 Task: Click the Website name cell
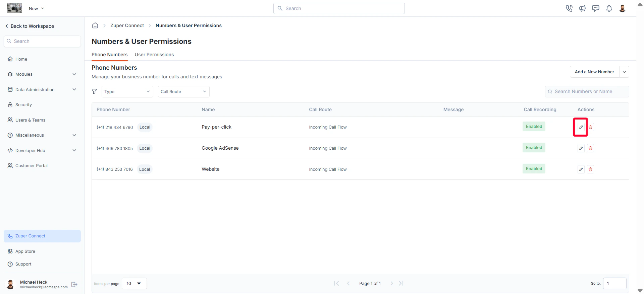coord(211,169)
